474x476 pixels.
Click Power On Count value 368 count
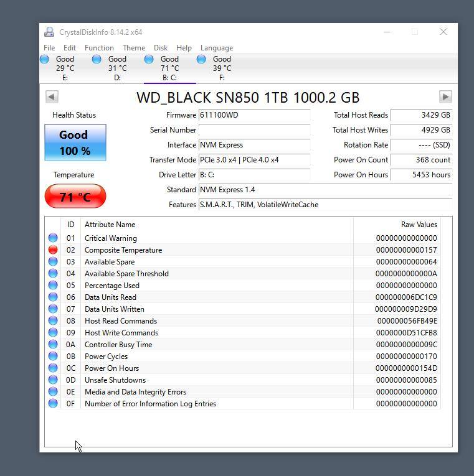point(422,160)
